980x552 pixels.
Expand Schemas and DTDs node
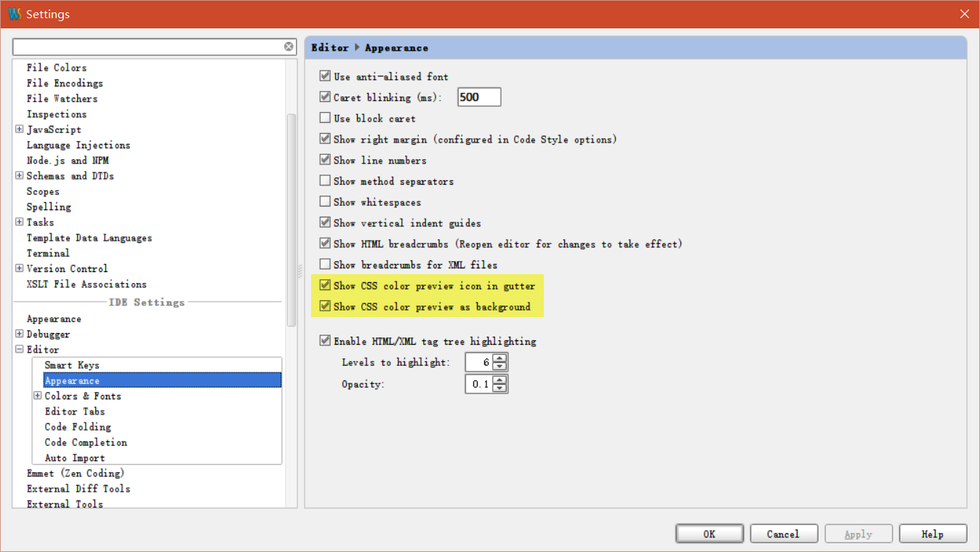(x=19, y=176)
